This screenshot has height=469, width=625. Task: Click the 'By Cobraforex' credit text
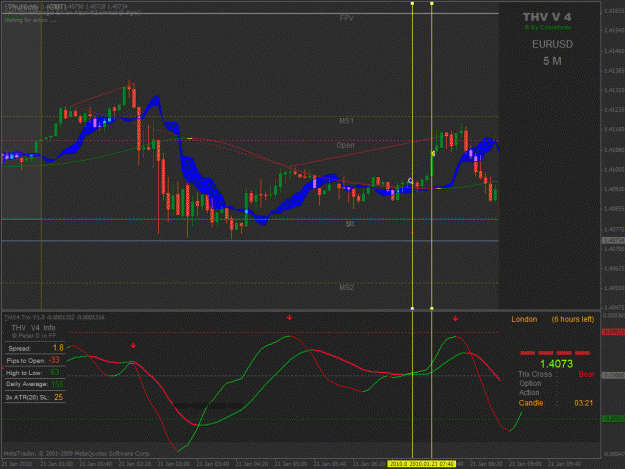[548, 27]
